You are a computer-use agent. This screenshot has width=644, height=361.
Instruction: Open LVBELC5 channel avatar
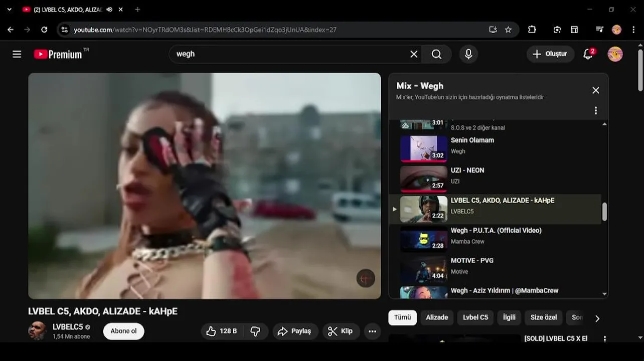[x=38, y=331]
